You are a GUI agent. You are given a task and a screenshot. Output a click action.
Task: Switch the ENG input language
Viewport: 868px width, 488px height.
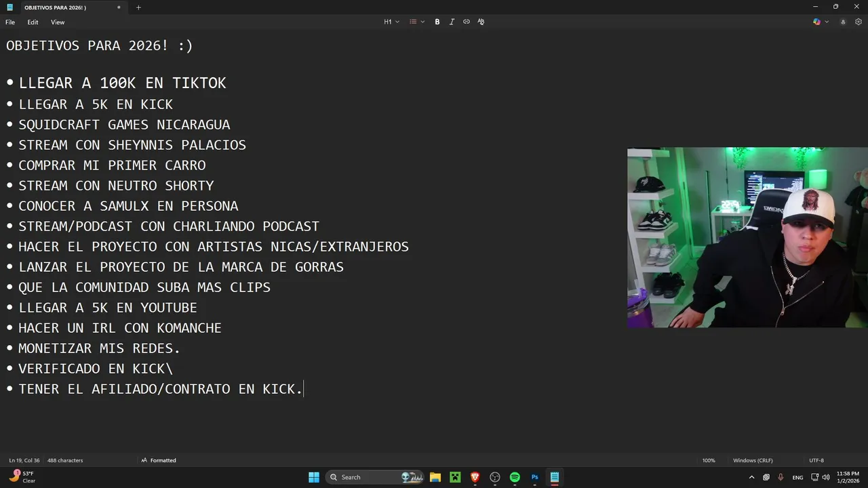pos(797,477)
